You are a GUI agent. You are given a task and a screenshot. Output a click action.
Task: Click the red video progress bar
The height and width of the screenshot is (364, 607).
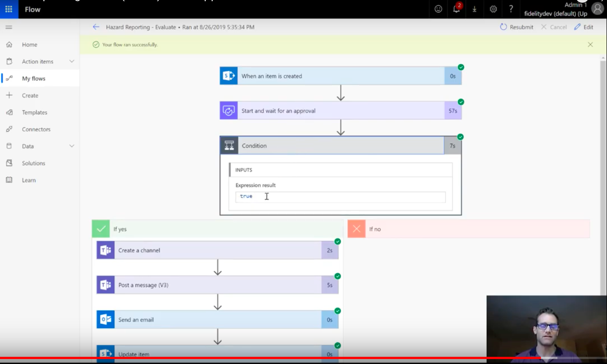pos(270,358)
